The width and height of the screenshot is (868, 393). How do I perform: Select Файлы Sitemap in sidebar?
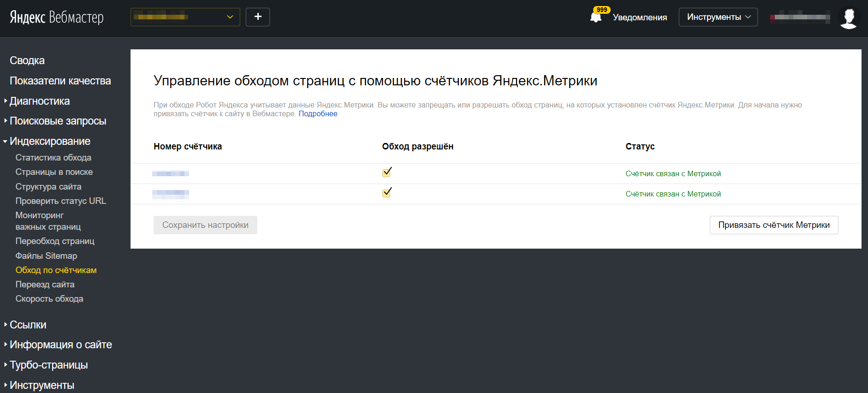click(x=46, y=256)
